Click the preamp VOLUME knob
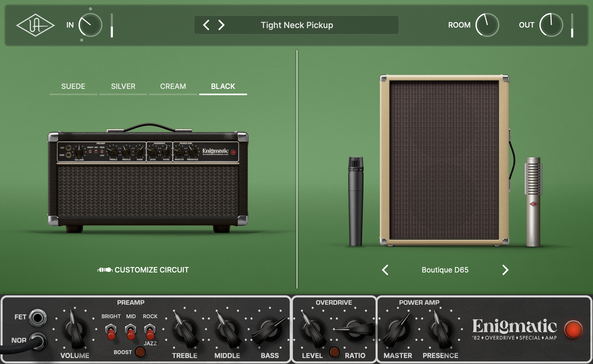The width and height of the screenshot is (593, 364). (75, 329)
